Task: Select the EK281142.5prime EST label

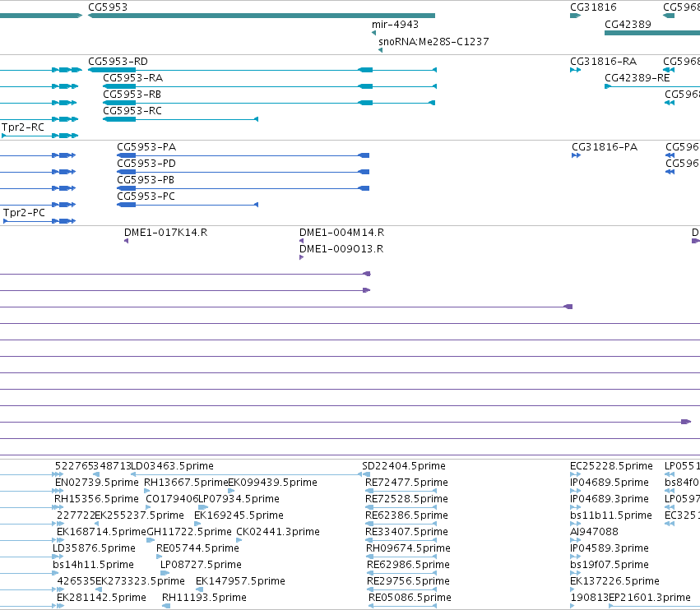Action: tap(101, 598)
